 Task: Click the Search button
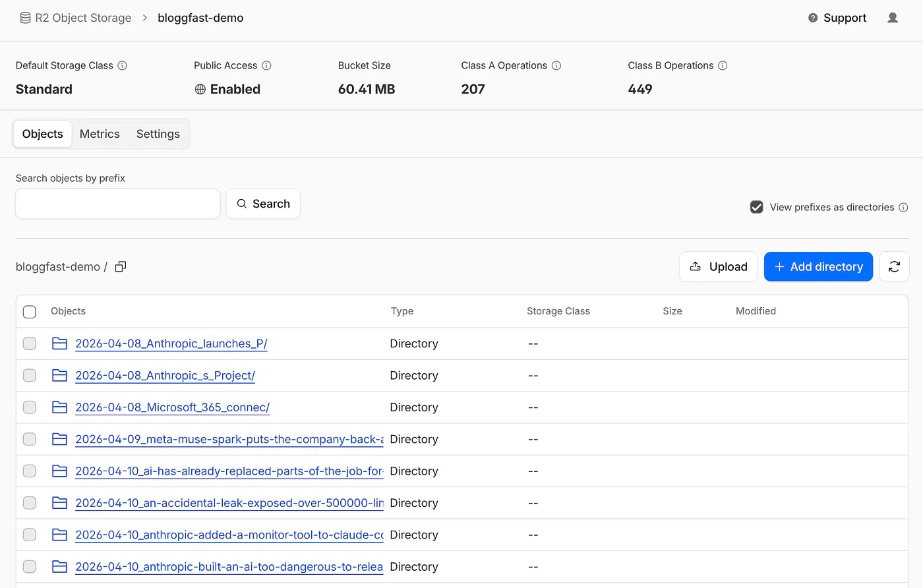pyautogui.click(x=263, y=204)
